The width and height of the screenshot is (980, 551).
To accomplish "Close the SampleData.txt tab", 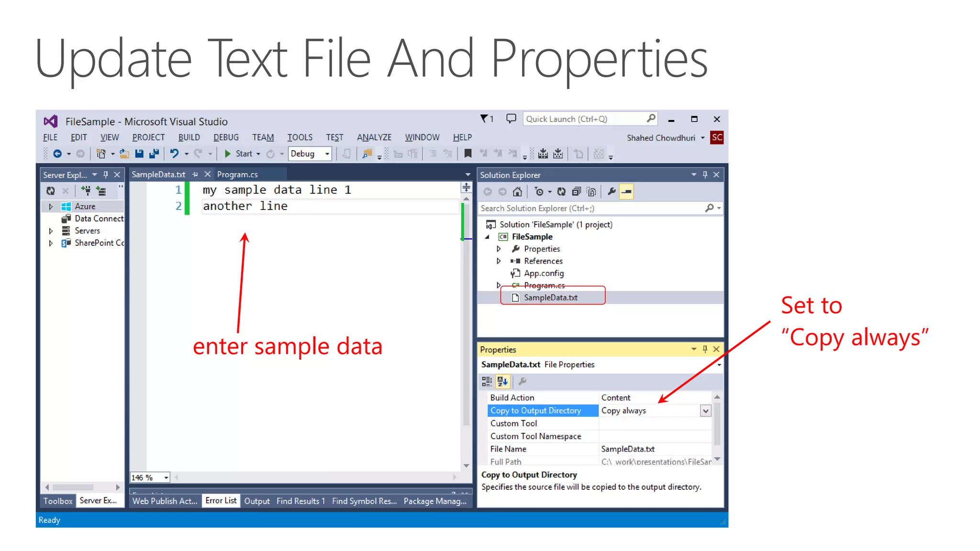I will pos(207,175).
